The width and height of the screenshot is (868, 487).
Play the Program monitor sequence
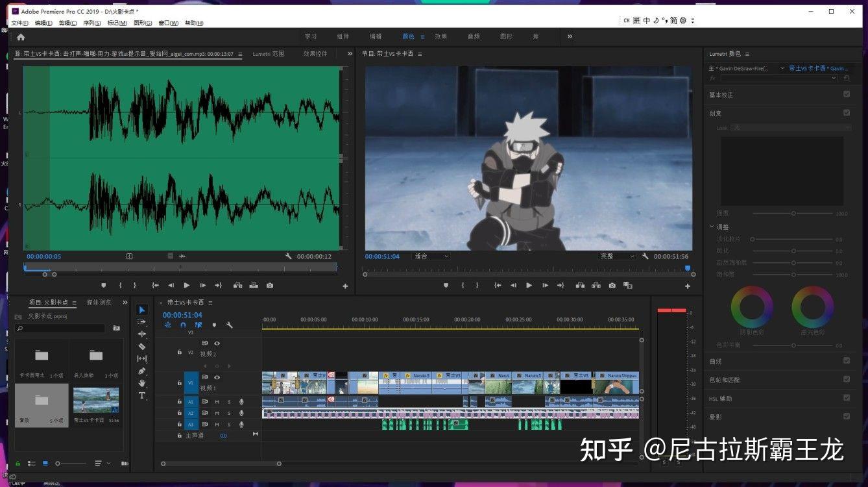click(529, 285)
